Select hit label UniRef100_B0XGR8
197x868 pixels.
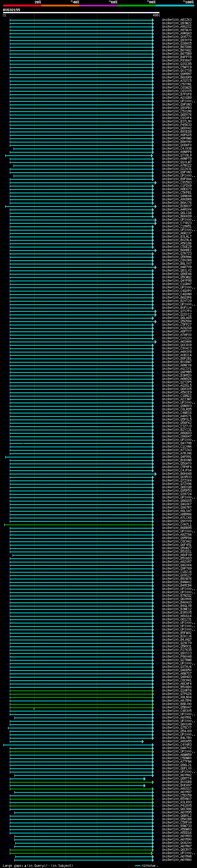[177, 782]
